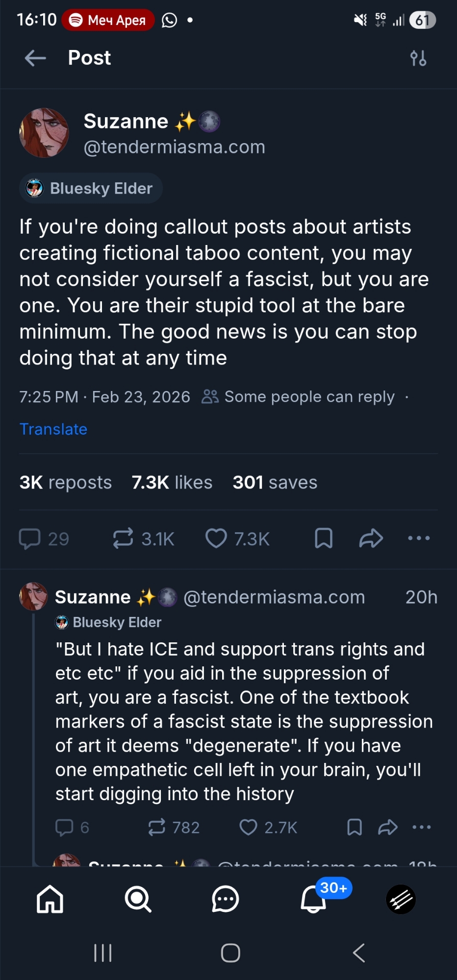View the 3K reposts list
Viewport: 457px width, 980px height.
pos(66,483)
